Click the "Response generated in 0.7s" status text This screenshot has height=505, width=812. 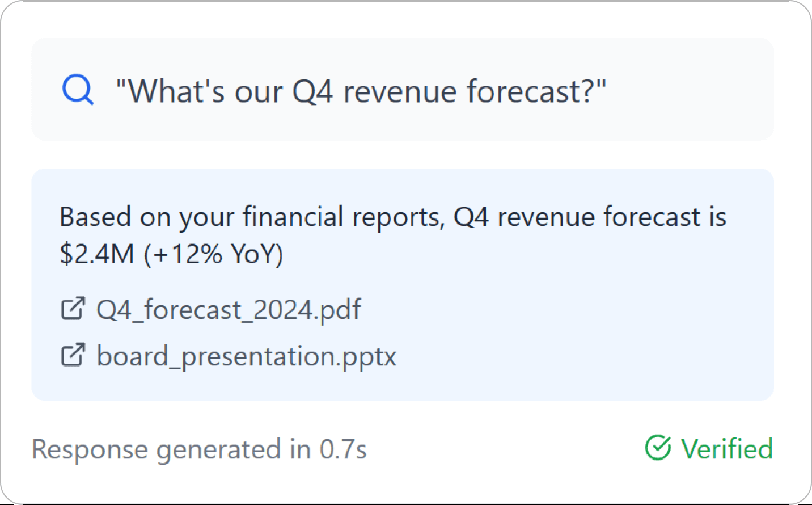199,449
